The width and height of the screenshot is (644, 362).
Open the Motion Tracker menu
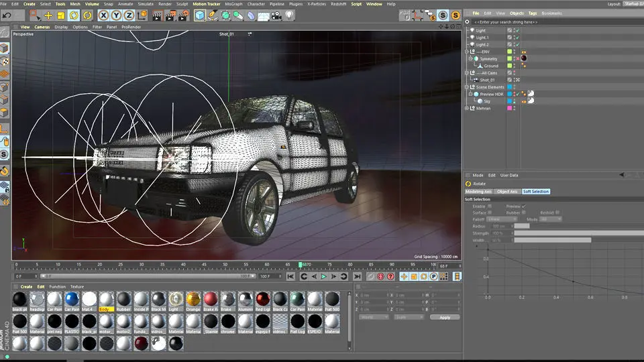coord(206,4)
